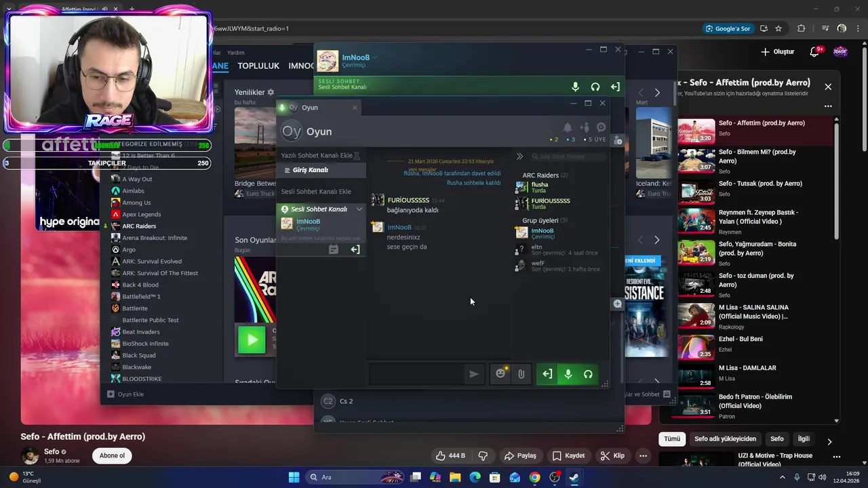Attach a file with the paperclip icon

(x=521, y=373)
